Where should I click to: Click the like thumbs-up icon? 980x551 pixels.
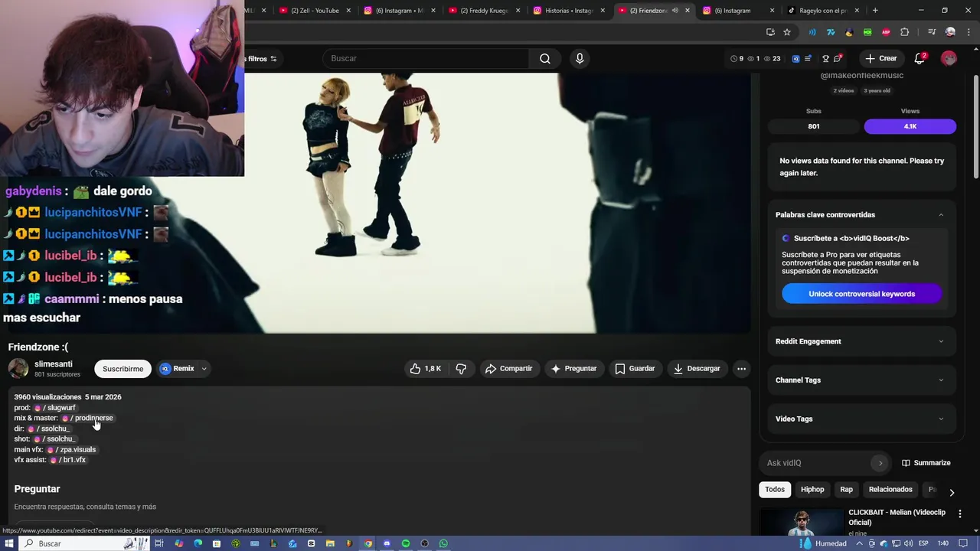415,368
